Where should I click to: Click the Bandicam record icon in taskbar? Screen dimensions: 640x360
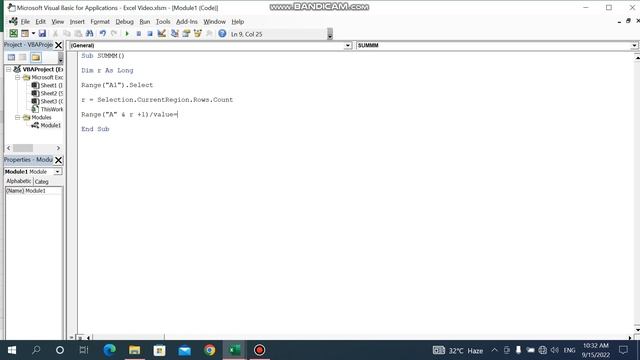click(x=259, y=350)
